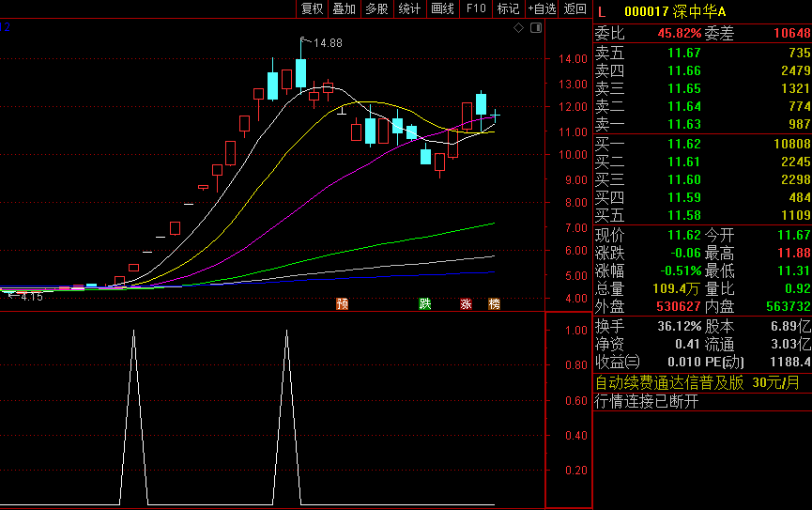
Task: Click the 自动续费通达信普及版 subscription link
Action: (669, 382)
